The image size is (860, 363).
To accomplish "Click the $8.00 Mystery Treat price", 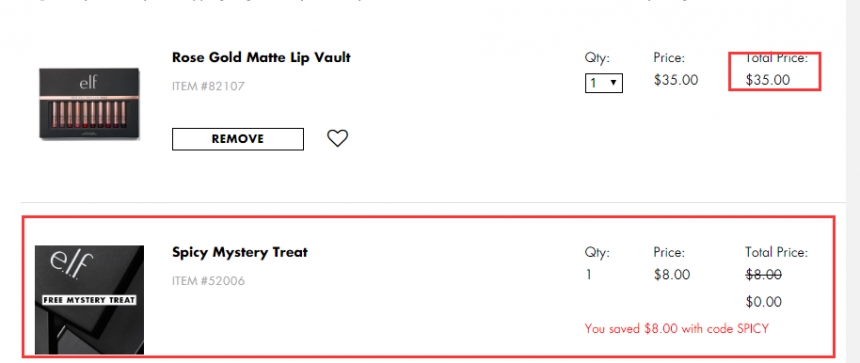I will click(672, 275).
